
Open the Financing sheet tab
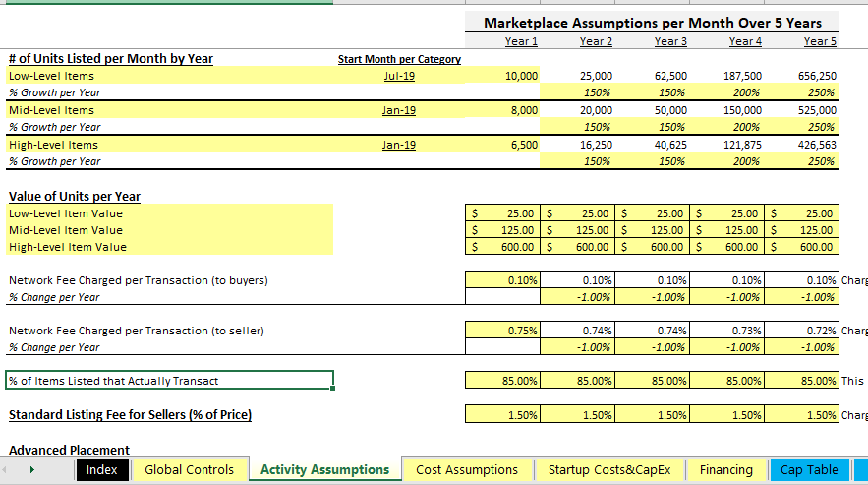pos(725,470)
